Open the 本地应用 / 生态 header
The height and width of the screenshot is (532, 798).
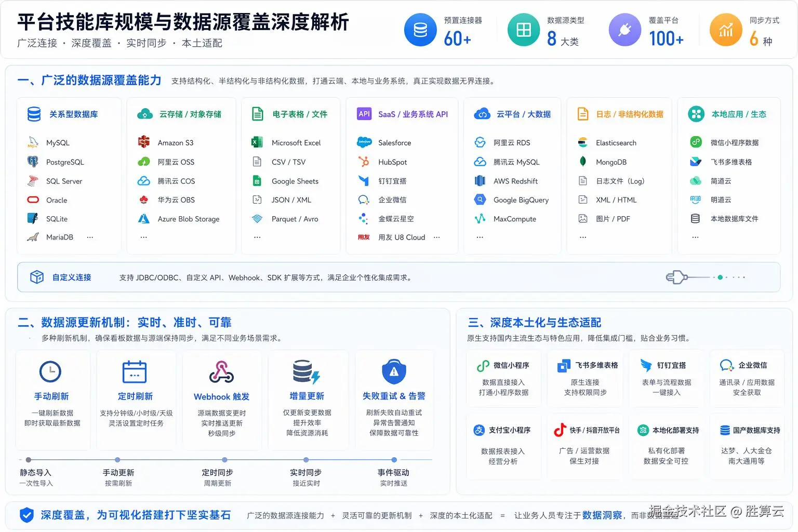click(739, 114)
